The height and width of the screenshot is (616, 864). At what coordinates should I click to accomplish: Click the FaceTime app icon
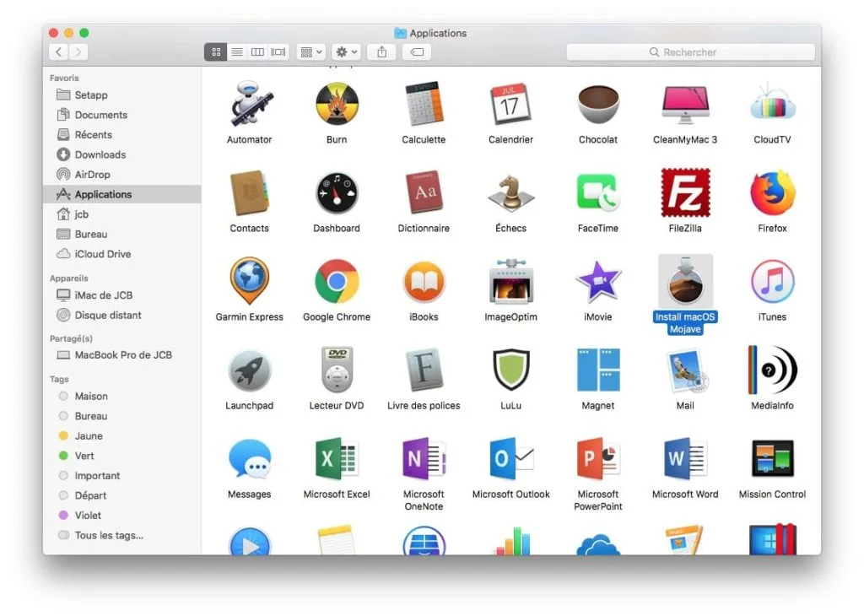coord(598,193)
